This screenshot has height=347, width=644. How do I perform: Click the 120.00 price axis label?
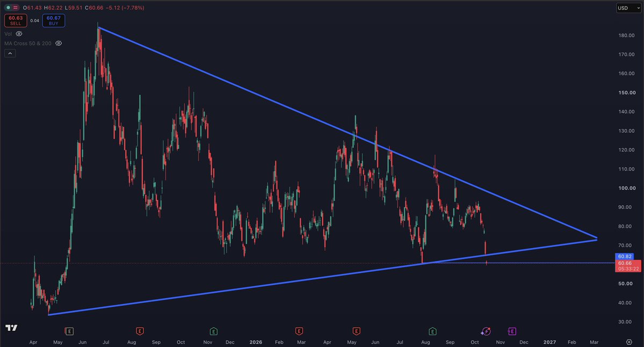[x=626, y=150]
